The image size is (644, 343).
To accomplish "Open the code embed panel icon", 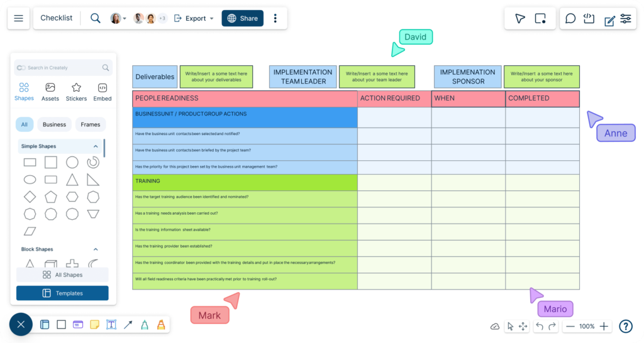I will [x=589, y=18].
